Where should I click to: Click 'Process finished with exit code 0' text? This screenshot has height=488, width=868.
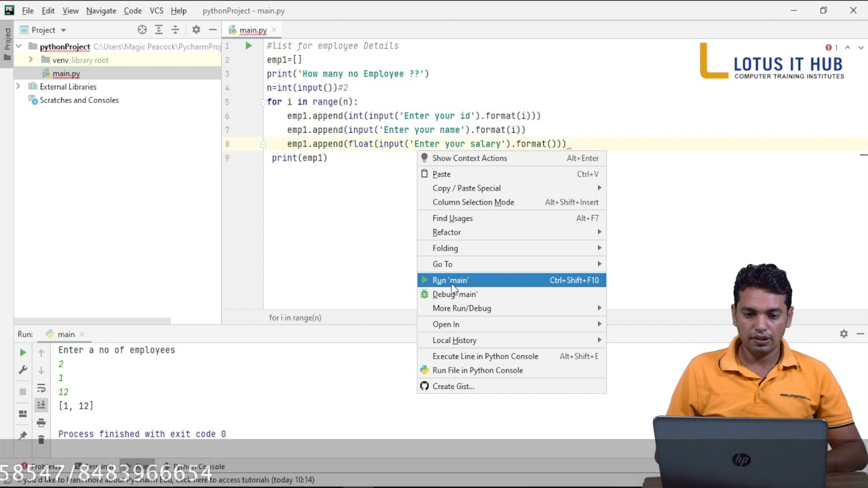click(142, 434)
